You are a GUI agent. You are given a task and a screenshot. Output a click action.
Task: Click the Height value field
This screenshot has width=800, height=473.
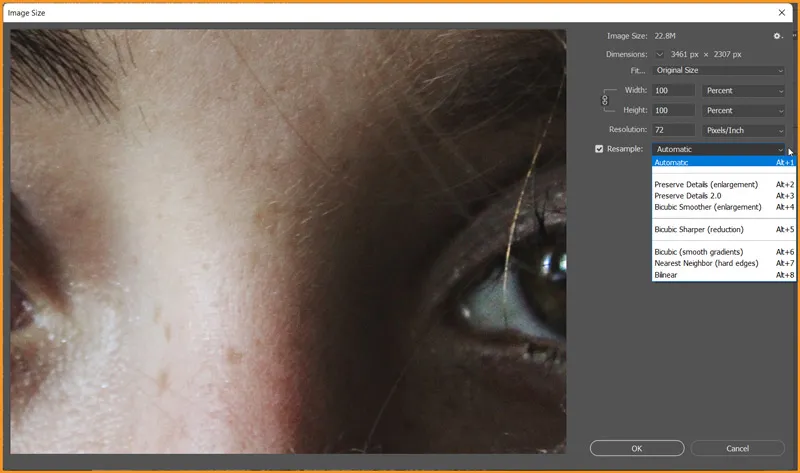pos(673,110)
